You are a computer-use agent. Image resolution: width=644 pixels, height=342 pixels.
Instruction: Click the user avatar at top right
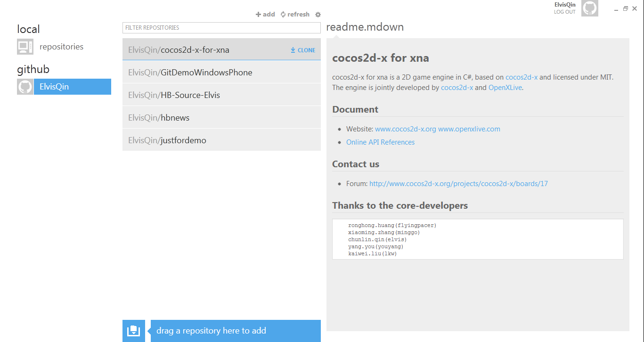click(589, 8)
